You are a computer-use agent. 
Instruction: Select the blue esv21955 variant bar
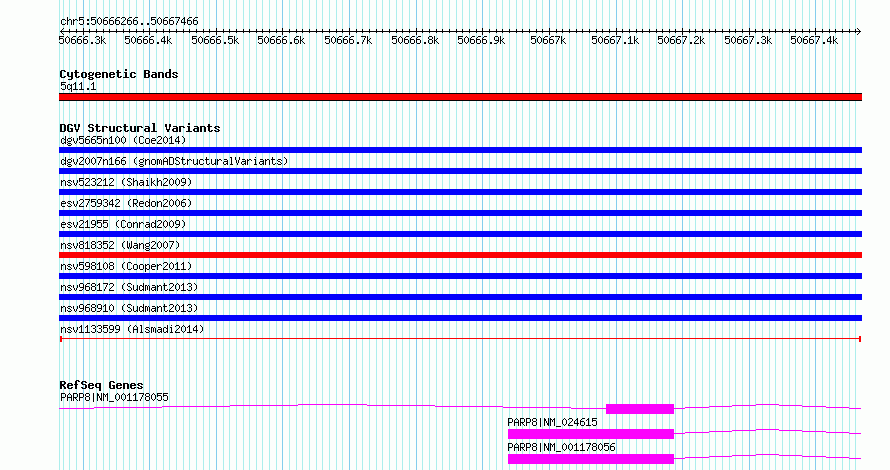(x=460, y=234)
